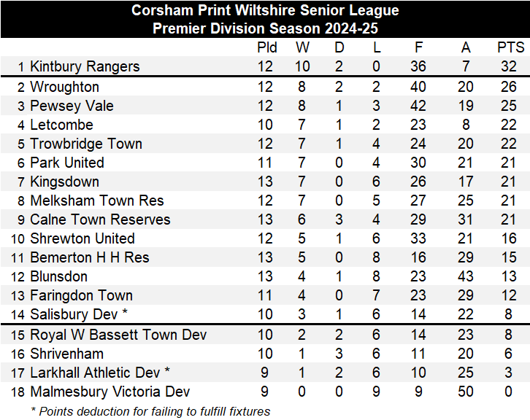Click the Kintbury Rangers team name
The height and width of the screenshot is (420, 530).
85,66
